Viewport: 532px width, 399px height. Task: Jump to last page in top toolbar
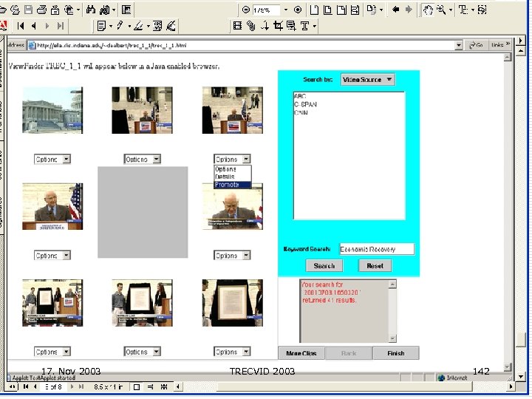click(x=61, y=26)
